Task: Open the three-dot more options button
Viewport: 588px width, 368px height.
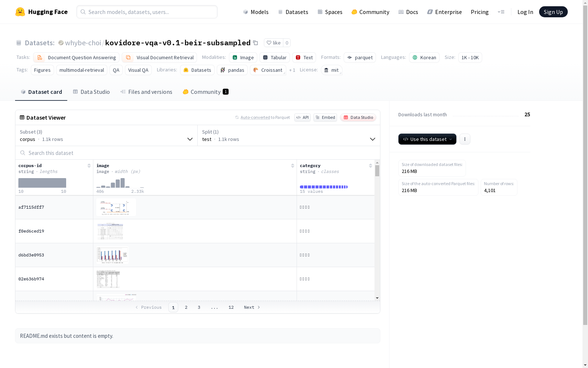Action: point(465,139)
